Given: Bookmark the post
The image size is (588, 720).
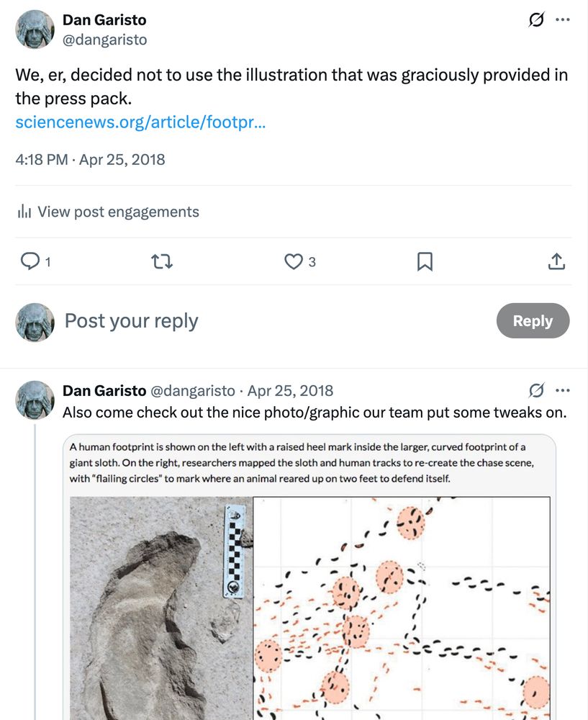Looking at the screenshot, I should click(x=424, y=261).
